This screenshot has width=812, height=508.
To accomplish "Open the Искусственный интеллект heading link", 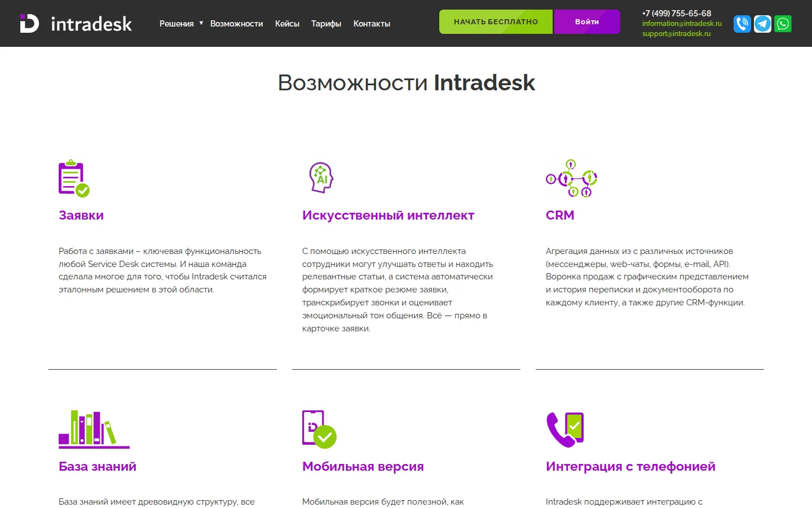I will pos(388,215).
